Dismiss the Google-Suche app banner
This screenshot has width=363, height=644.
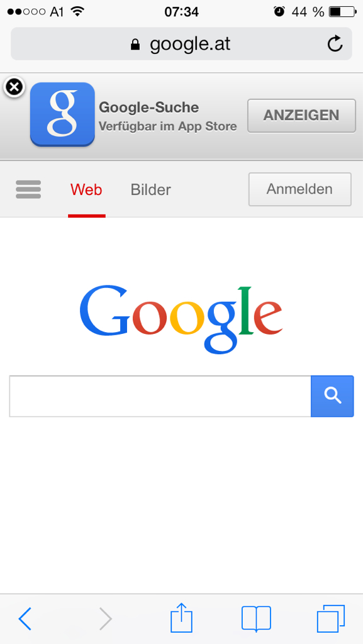point(14,87)
